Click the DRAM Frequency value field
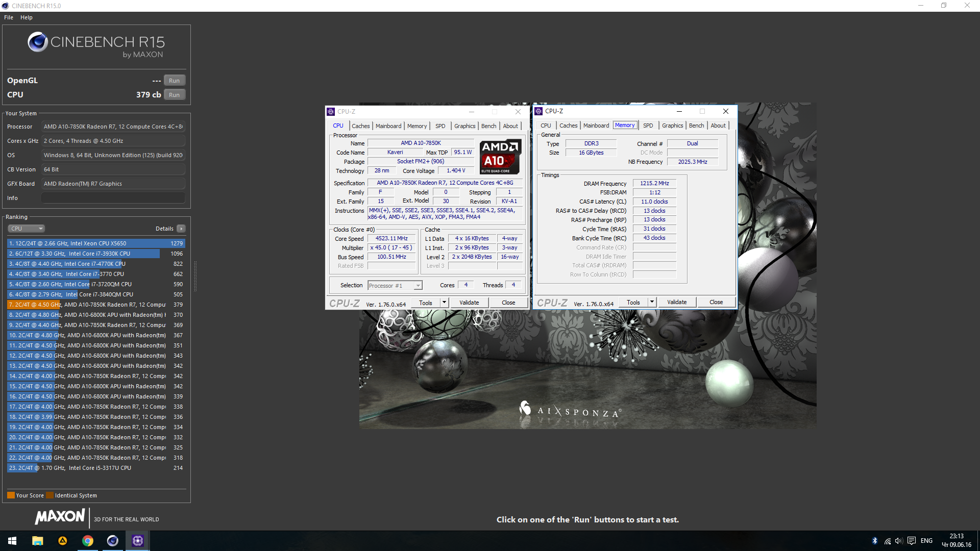Screen dimensions: 980x551 pos(654,183)
